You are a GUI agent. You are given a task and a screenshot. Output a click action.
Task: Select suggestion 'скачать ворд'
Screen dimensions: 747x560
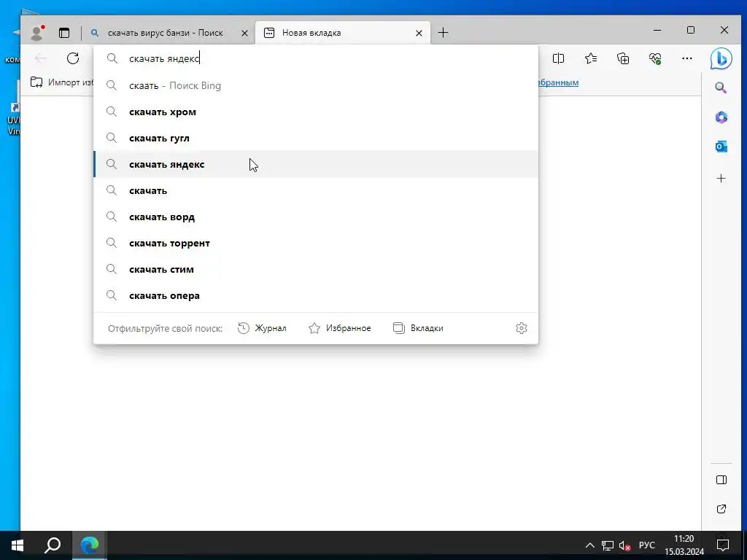(x=316, y=217)
